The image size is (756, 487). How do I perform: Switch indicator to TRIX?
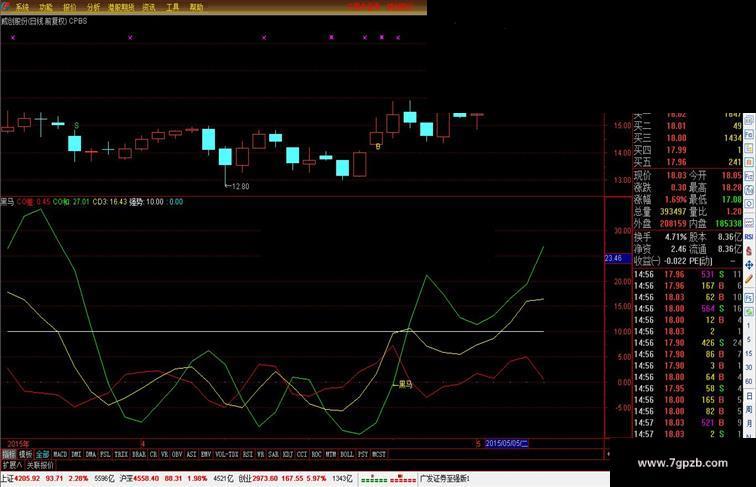121,454
